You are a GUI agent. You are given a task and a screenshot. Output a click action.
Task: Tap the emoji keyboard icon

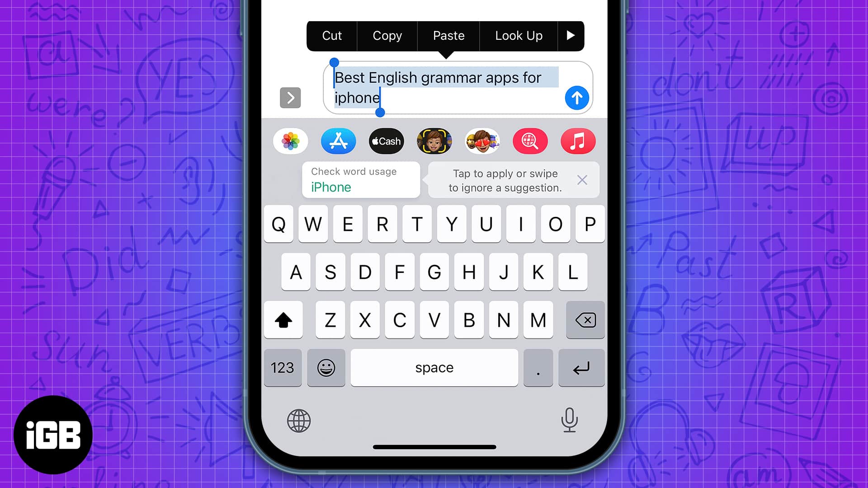(326, 368)
